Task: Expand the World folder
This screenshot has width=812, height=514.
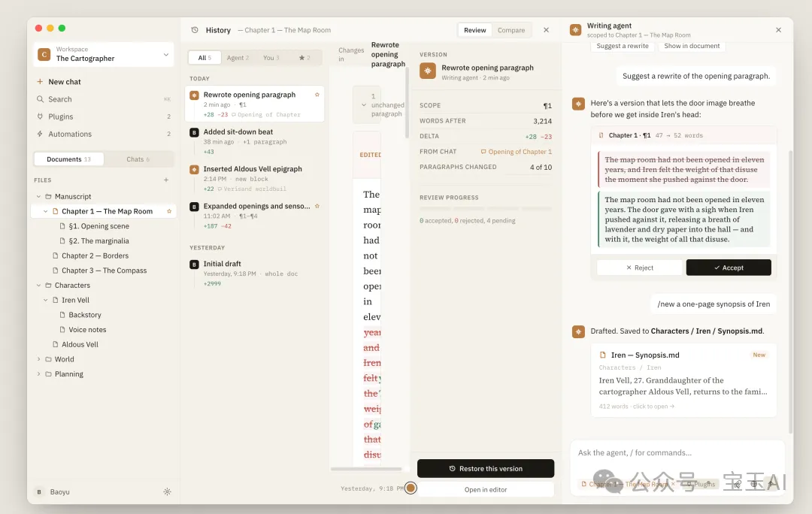Action: point(38,359)
